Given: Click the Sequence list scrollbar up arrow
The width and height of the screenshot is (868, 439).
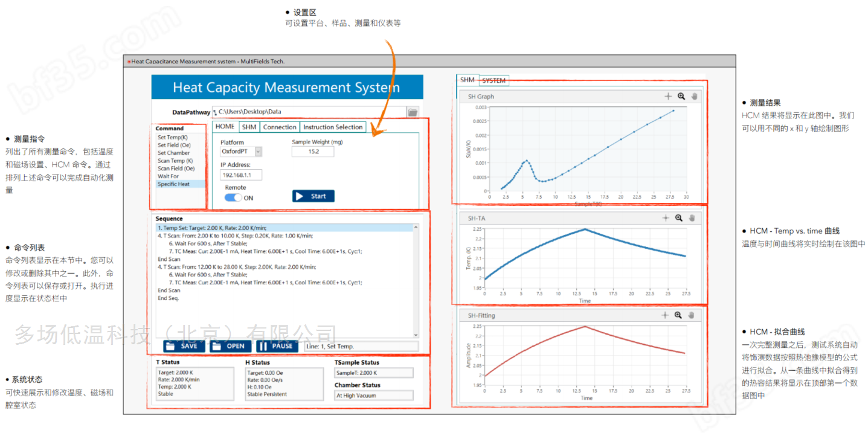Looking at the screenshot, I should pos(416,228).
